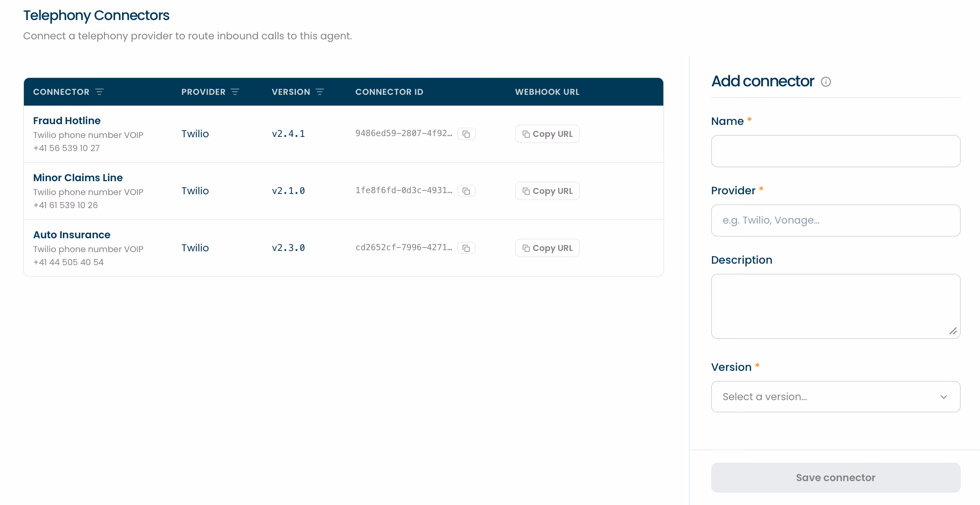Open the Minor Claims Line connector
Screen dimensions: 980x505
coord(78,178)
